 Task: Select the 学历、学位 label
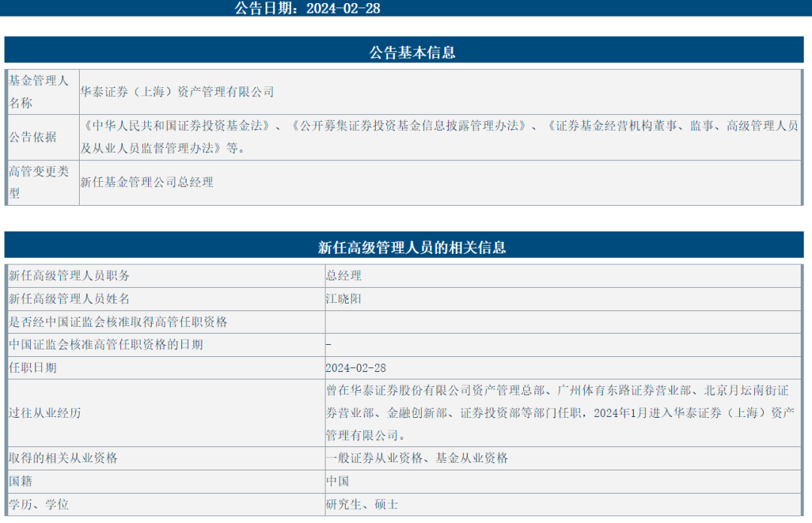39,504
